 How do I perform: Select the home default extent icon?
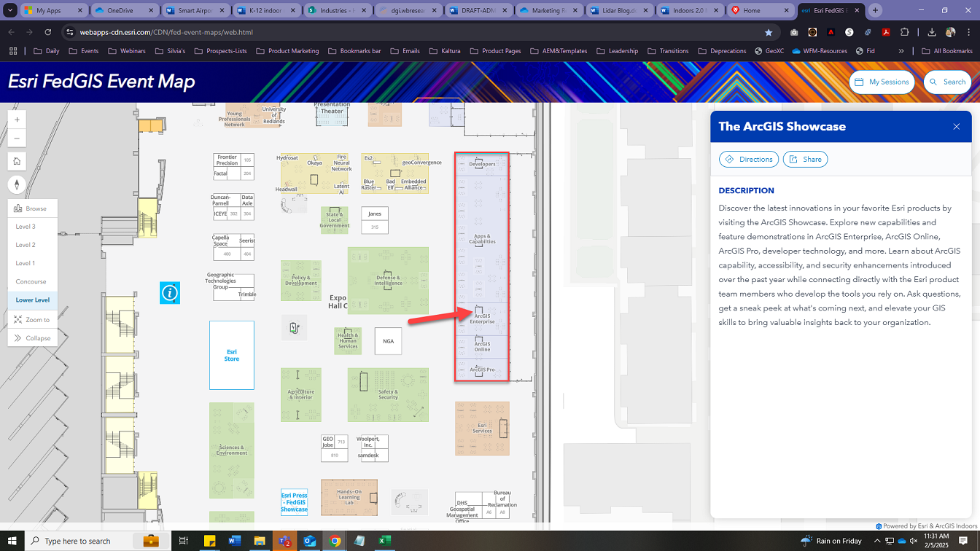17,161
